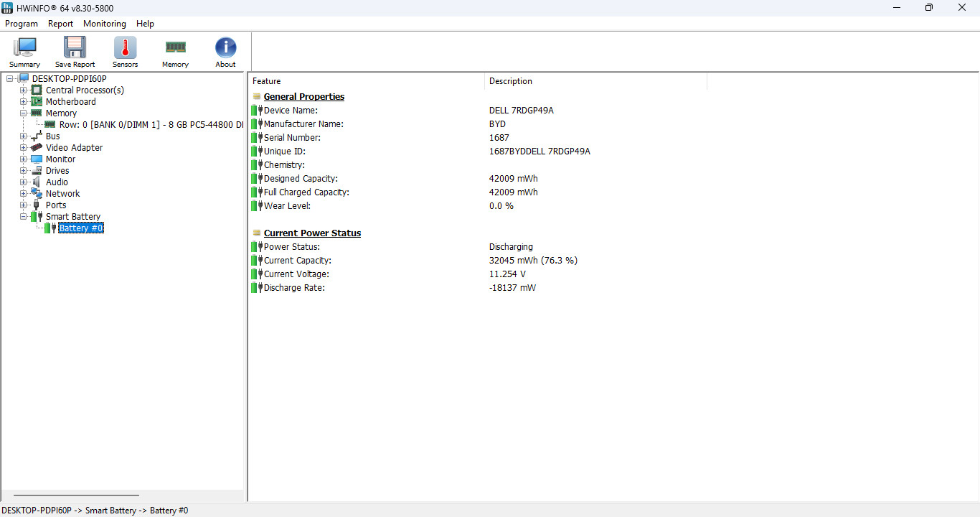This screenshot has height=517, width=980.
Task: Click the status bar path text
Action: click(95, 511)
